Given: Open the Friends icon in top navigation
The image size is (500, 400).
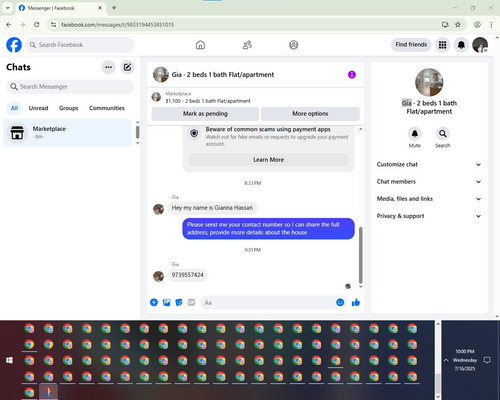Looking at the screenshot, I should pyautogui.click(x=247, y=45).
